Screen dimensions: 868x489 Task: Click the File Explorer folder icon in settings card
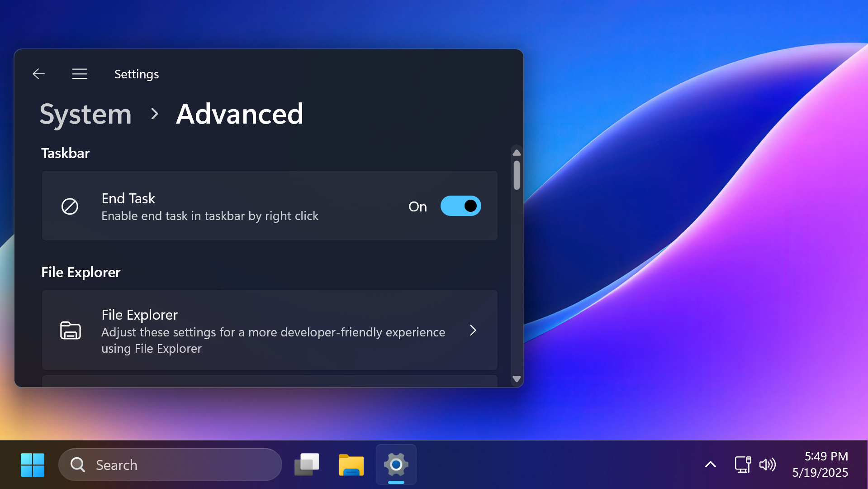(70, 331)
